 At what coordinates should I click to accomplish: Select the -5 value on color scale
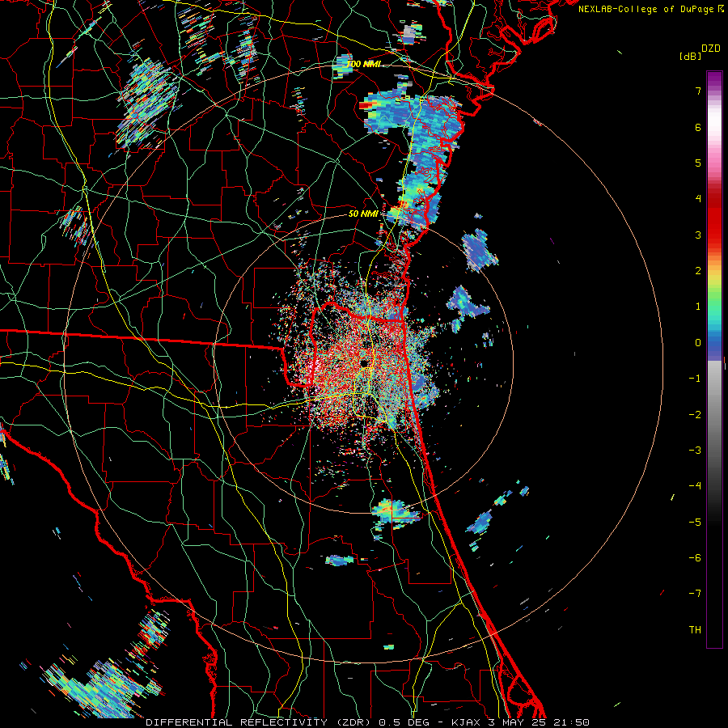click(695, 523)
